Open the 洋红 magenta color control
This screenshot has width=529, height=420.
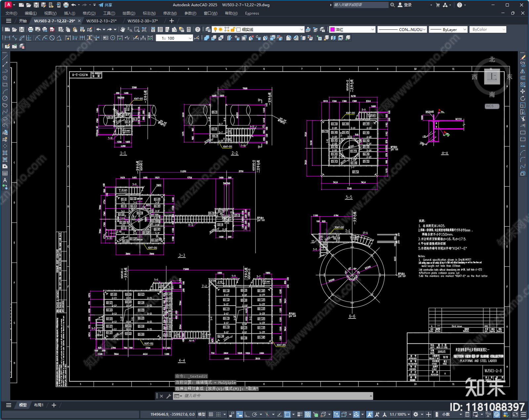(352, 30)
